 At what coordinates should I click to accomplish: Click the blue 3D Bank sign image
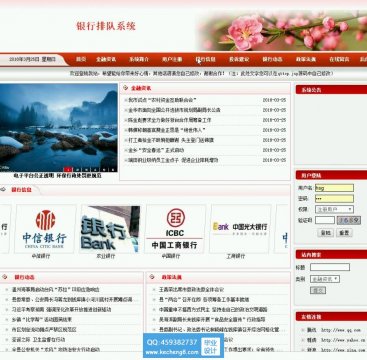pos(110,229)
